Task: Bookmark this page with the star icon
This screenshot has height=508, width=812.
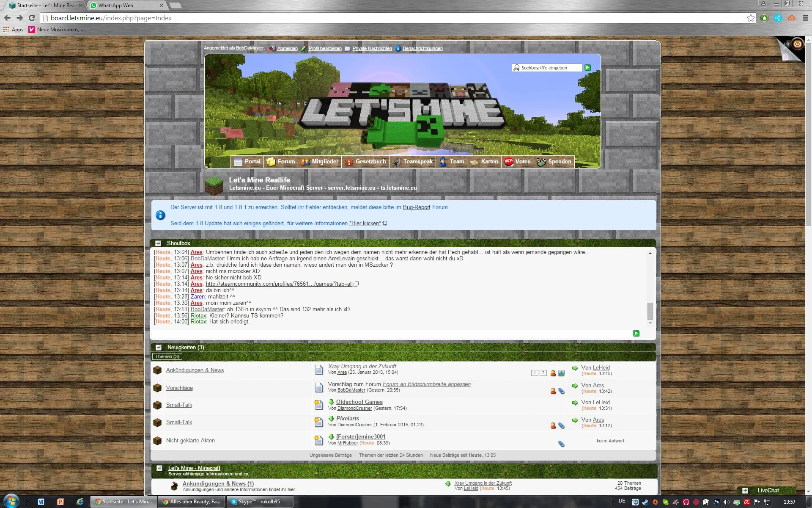Action: click(751, 18)
